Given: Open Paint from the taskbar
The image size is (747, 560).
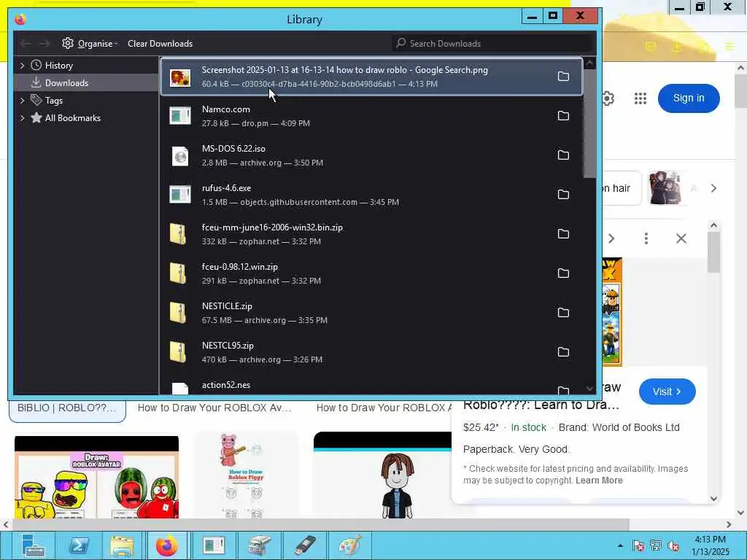Looking at the screenshot, I should point(350,545).
